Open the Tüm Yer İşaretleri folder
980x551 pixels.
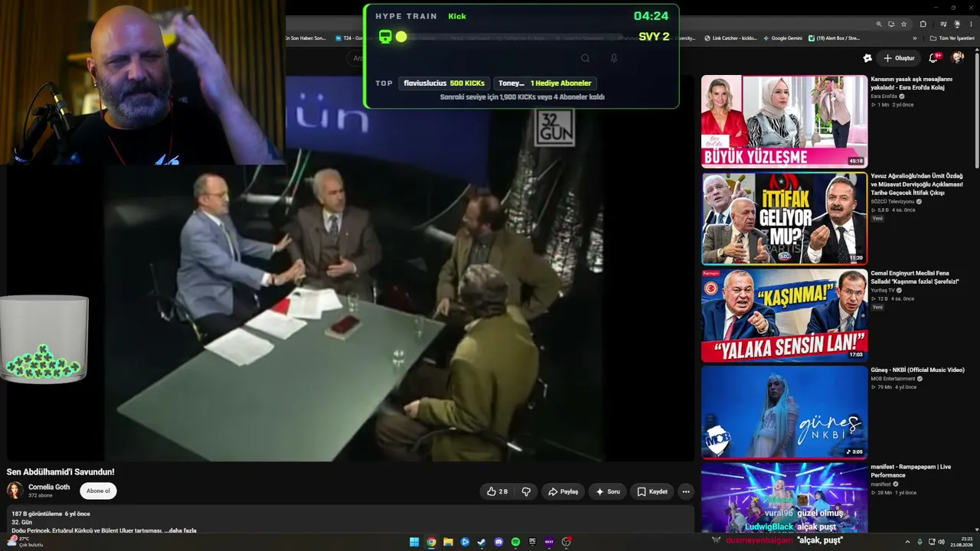[952, 37]
